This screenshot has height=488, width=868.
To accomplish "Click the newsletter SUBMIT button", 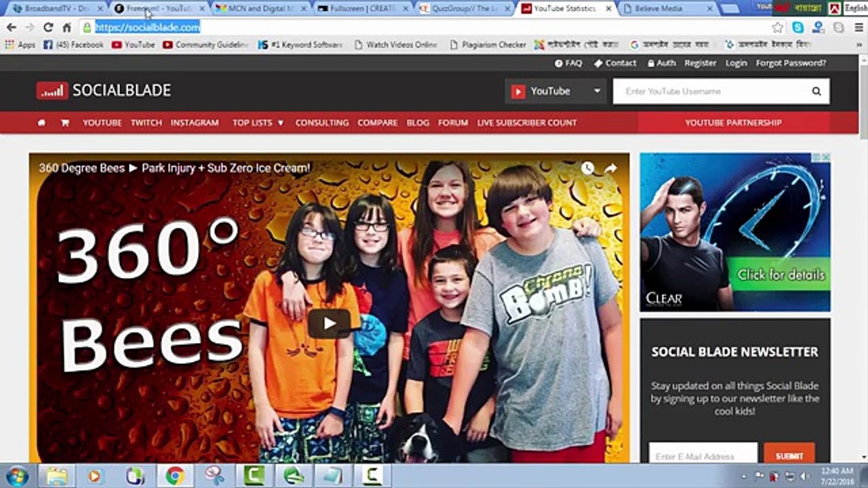I will click(x=789, y=455).
